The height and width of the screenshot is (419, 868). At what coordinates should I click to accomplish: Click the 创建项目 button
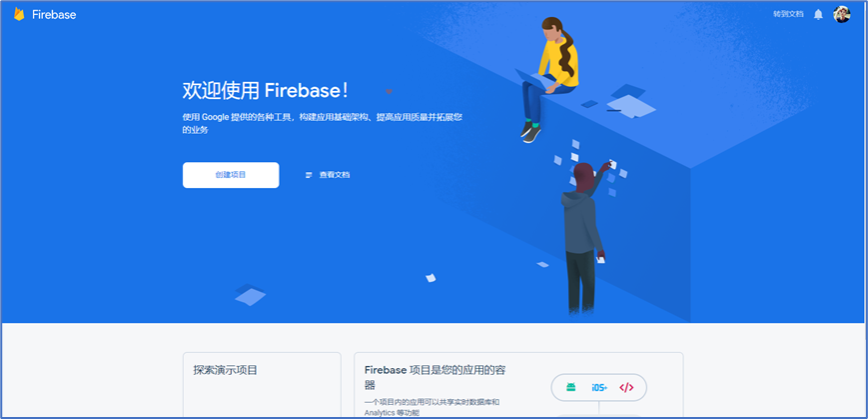click(231, 175)
